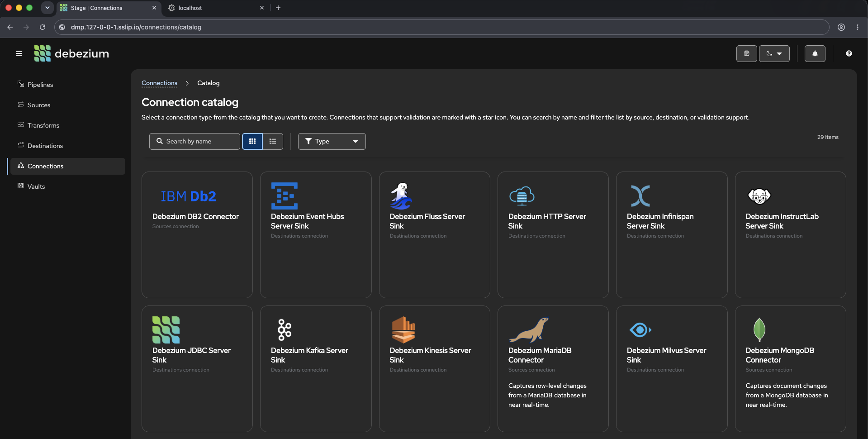The width and height of the screenshot is (868, 439).
Task: Click the browser address bar
Action: [x=441, y=27]
